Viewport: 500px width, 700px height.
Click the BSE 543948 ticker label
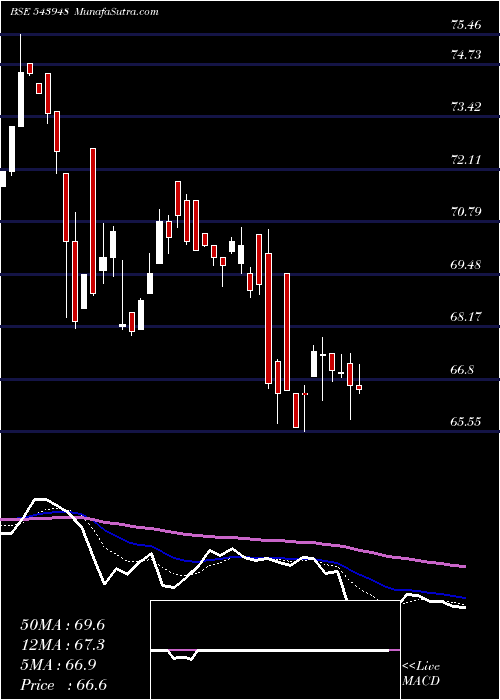(39, 12)
